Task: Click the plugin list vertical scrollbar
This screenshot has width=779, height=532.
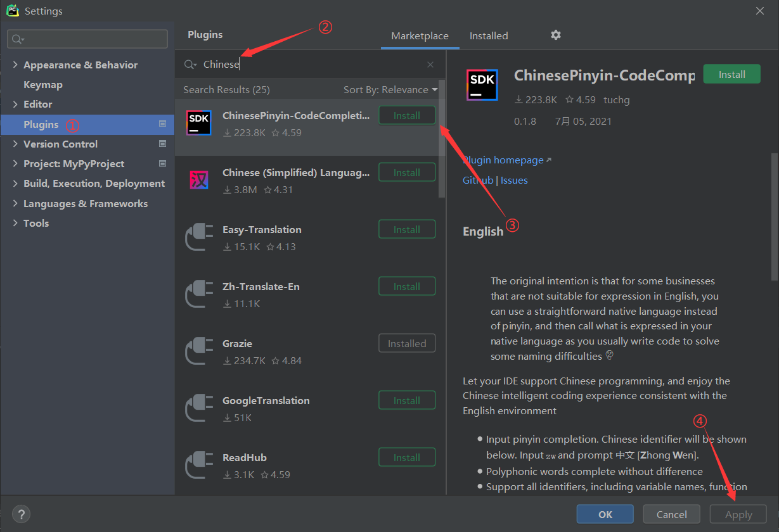Action: 442,139
